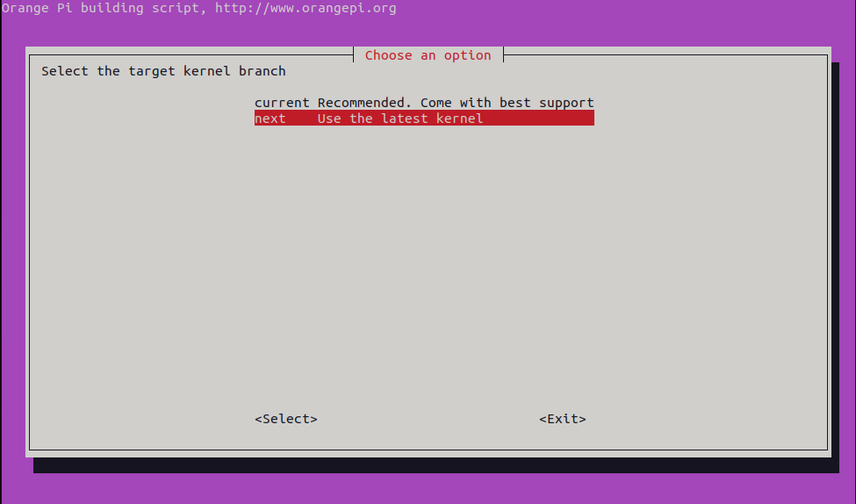Click the word "kernel" in the prompt line
856x504 pixels.
point(207,71)
